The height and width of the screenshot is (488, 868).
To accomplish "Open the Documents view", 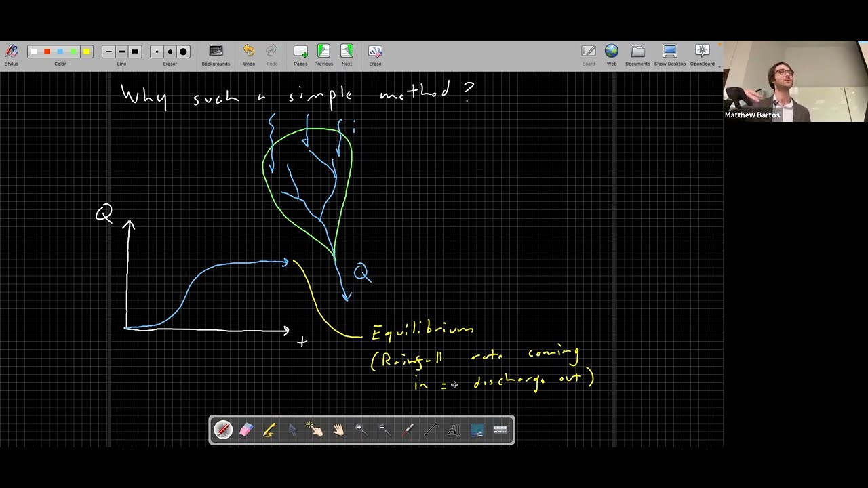I will tap(637, 54).
